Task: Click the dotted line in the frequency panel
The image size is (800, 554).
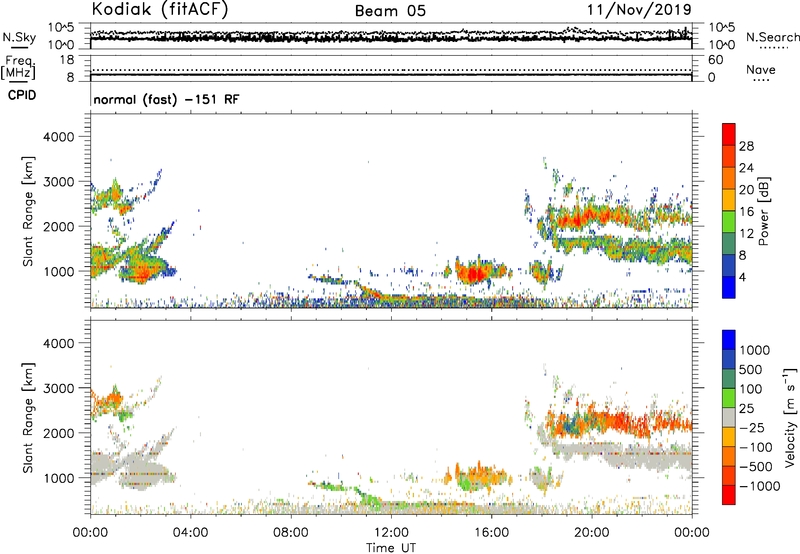Action: point(391,70)
